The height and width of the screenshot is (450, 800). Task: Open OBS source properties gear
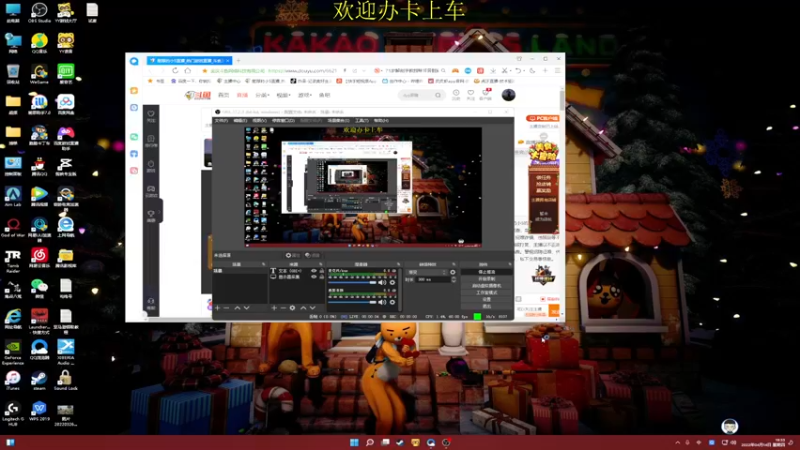292,308
